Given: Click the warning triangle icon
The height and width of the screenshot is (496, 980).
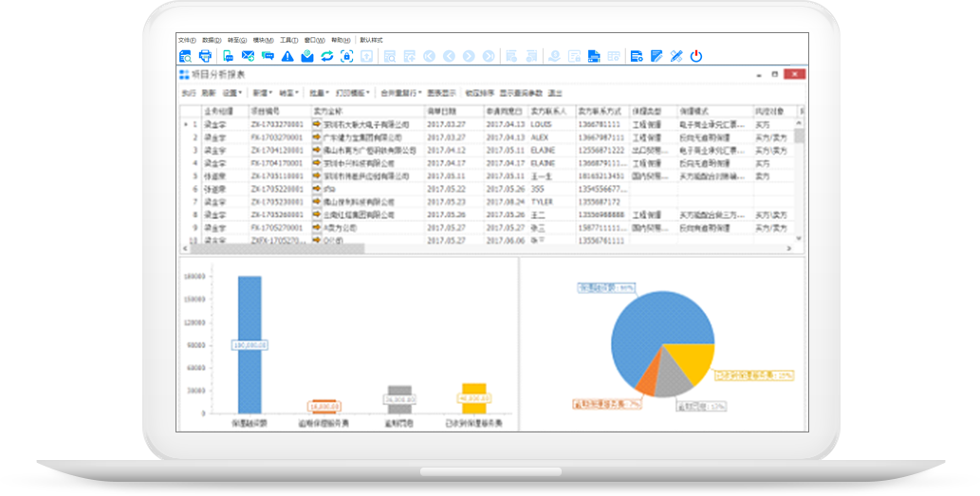Looking at the screenshot, I should 287,57.
